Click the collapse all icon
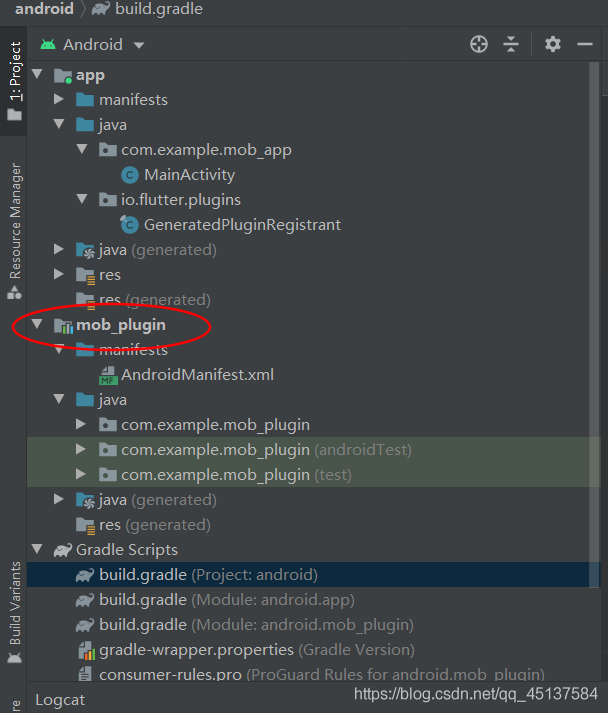The height and width of the screenshot is (713, 608). tap(511, 44)
